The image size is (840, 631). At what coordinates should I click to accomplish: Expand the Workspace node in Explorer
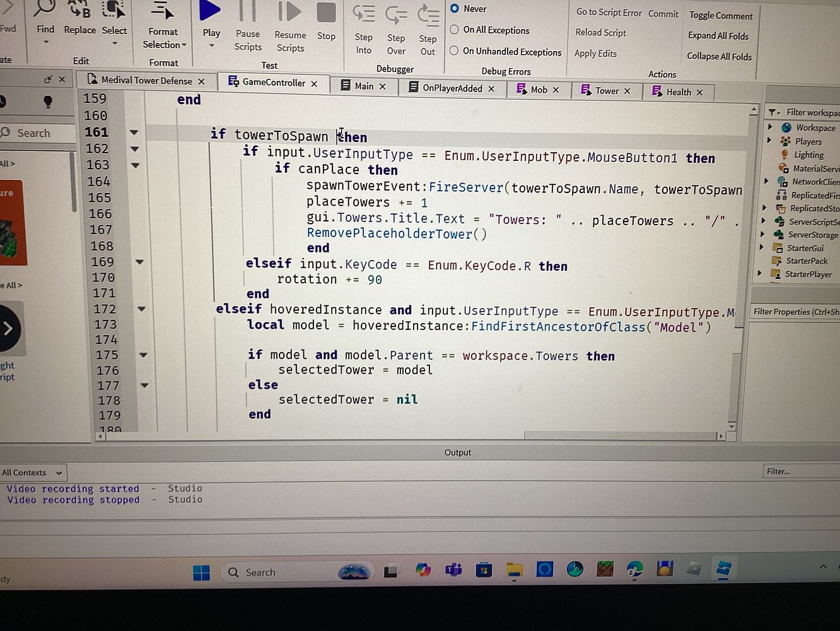pyautogui.click(x=769, y=127)
